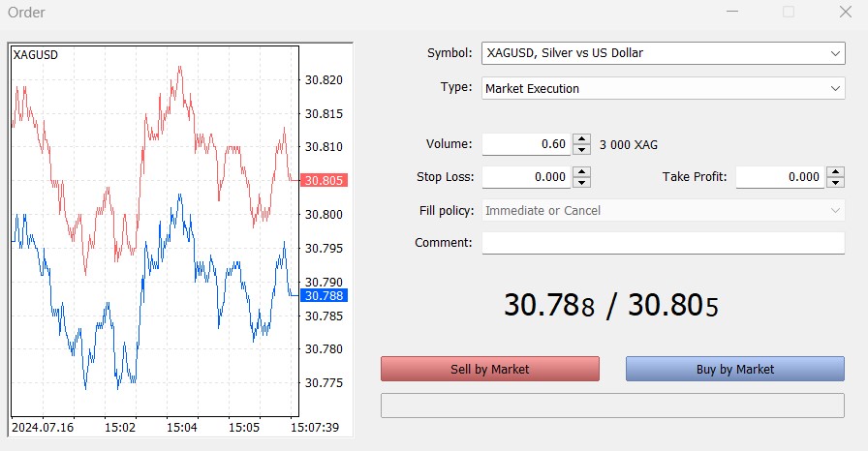Increase Take Profit using up arrow
Viewport: 868px width, 451px height.
click(835, 172)
